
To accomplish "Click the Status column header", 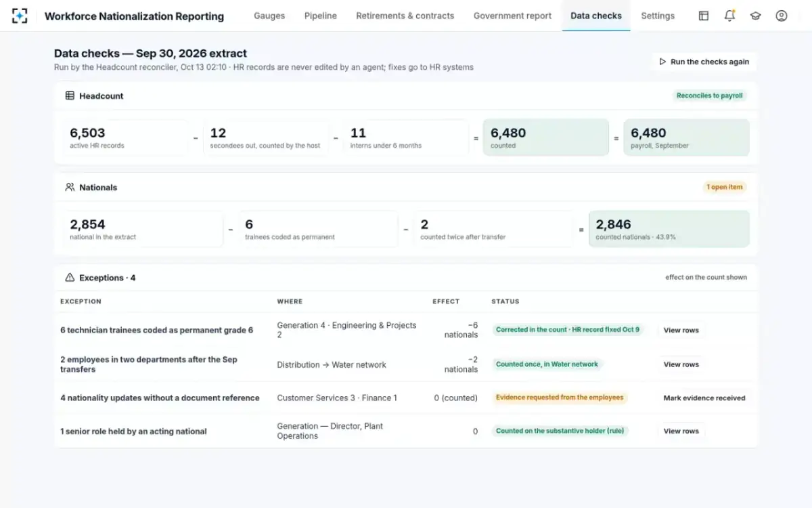I will tap(505, 301).
